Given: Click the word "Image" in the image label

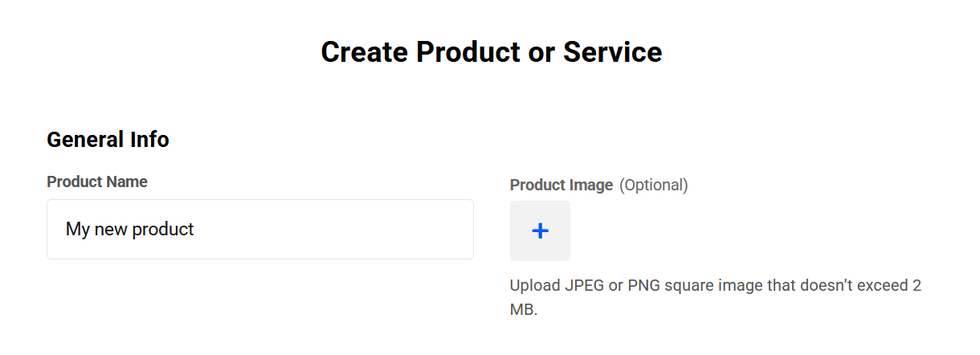Looking at the screenshot, I should (590, 185).
